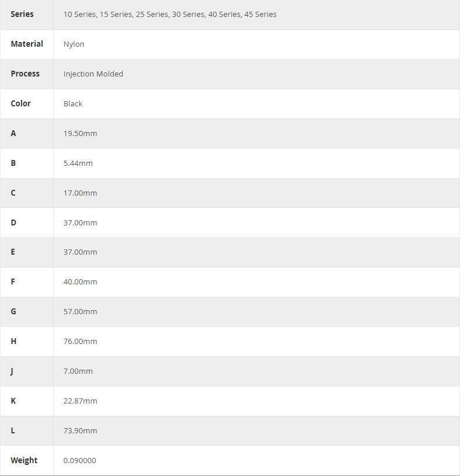
Task: Select the Injection Molded value
Action: (93, 74)
